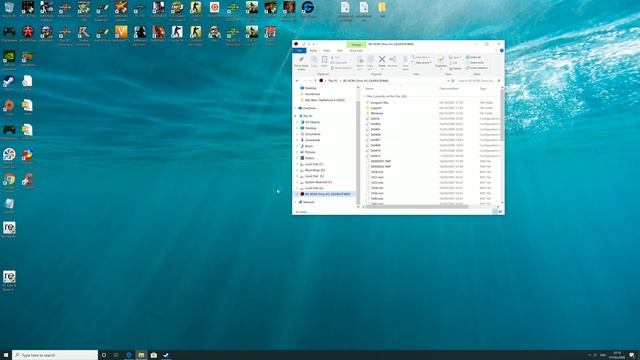Expand the Network tree node

click(296, 202)
